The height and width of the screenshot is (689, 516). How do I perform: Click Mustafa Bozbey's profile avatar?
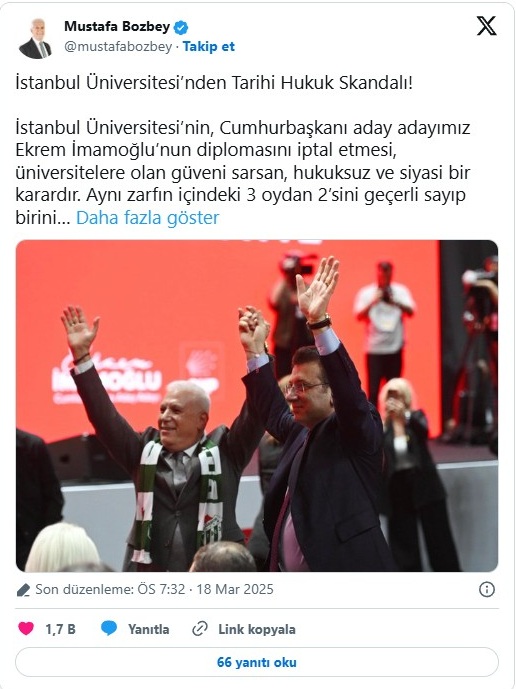pos(35,38)
